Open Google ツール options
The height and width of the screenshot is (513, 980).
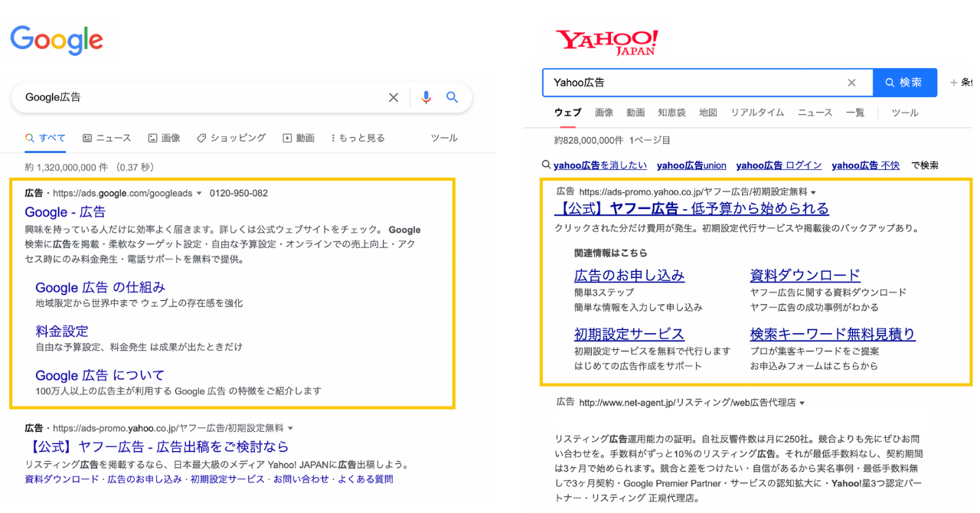[x=444, y=138]
